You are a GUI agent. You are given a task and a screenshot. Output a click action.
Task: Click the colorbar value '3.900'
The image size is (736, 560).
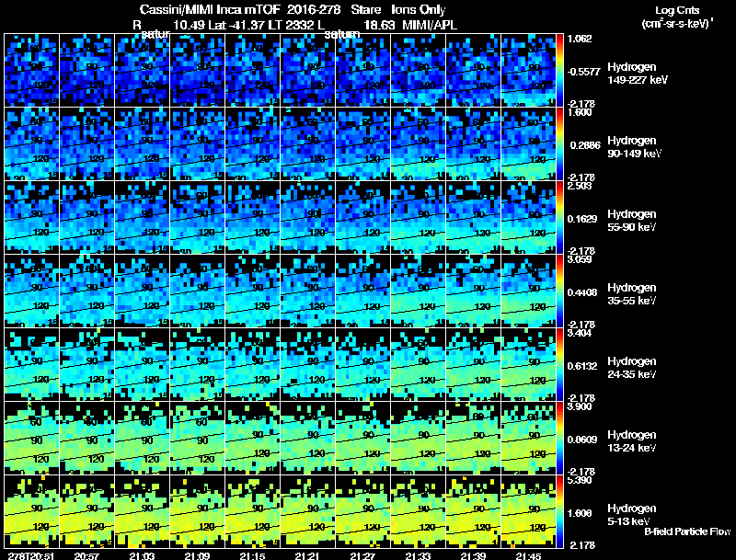coord(580,406)
